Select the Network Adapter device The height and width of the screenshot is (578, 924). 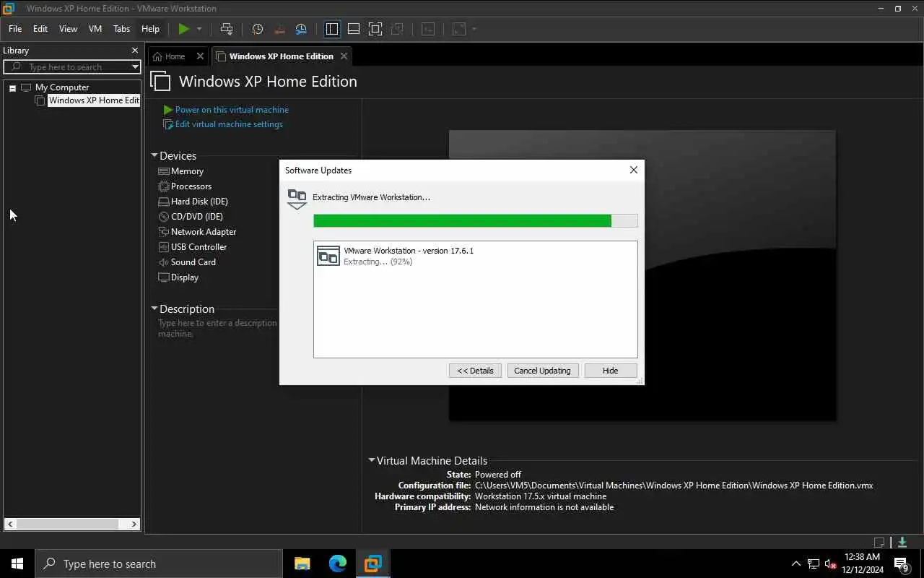pyautogui.click(x=204, y=232)
